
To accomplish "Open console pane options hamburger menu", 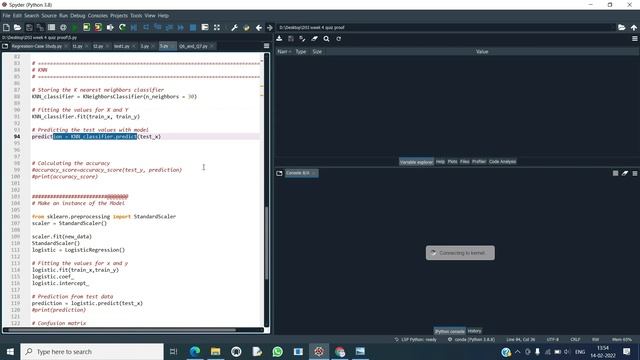I will click(x=635, y=173).
